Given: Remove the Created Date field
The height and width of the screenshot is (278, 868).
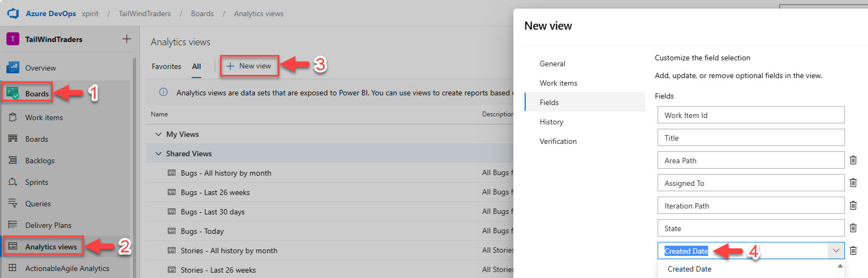Looking at the screenshot, I should click(853, 251).
